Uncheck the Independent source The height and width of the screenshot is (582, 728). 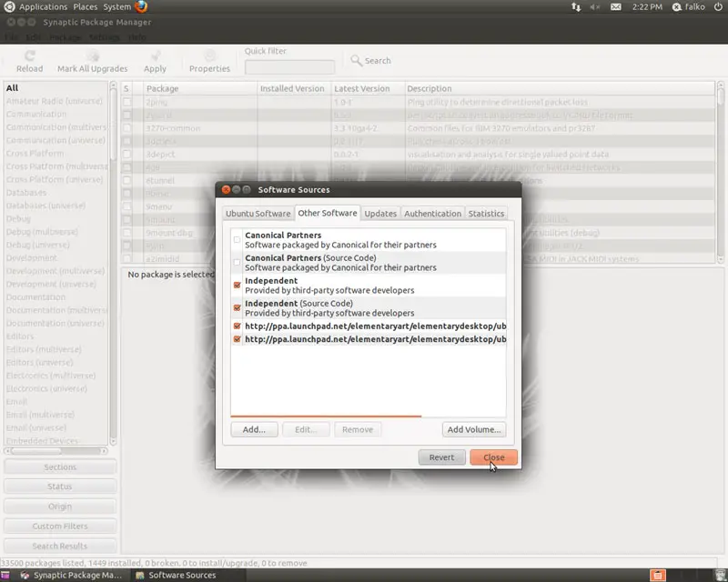[237, 285]
